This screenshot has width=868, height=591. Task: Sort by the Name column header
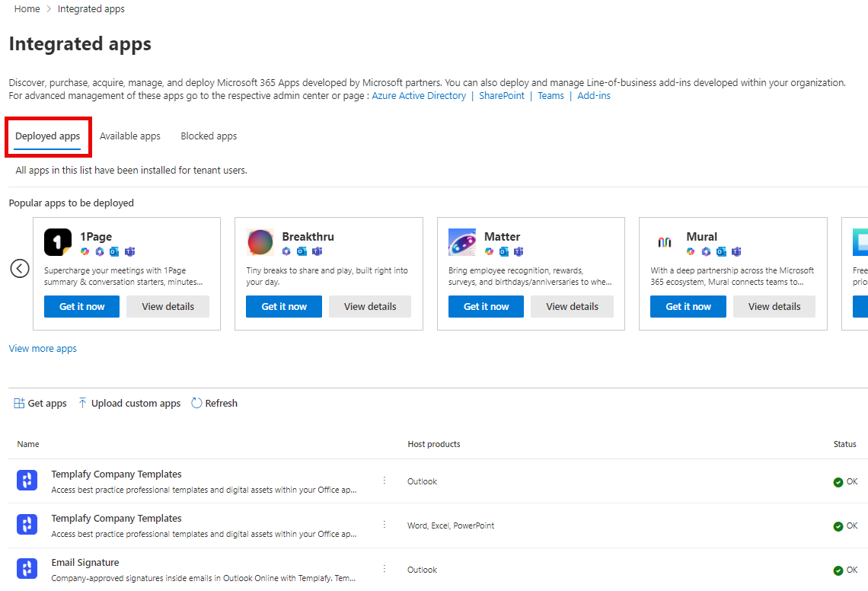[28, 444]
